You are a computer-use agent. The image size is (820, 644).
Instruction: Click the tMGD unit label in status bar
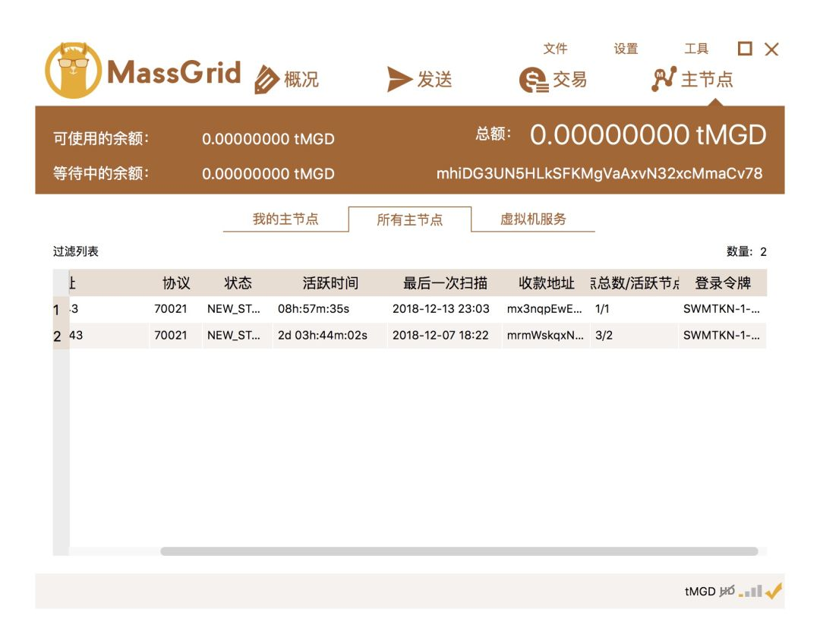(700, 592)
